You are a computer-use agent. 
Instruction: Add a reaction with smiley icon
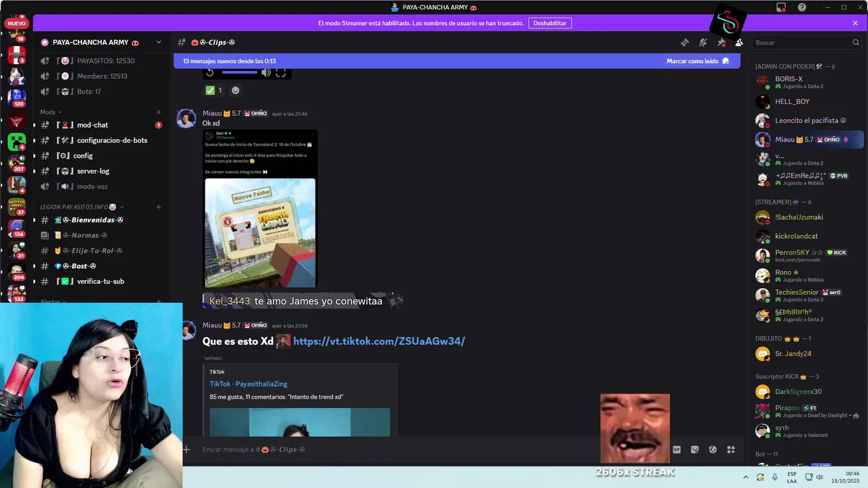tap(235, 90)
